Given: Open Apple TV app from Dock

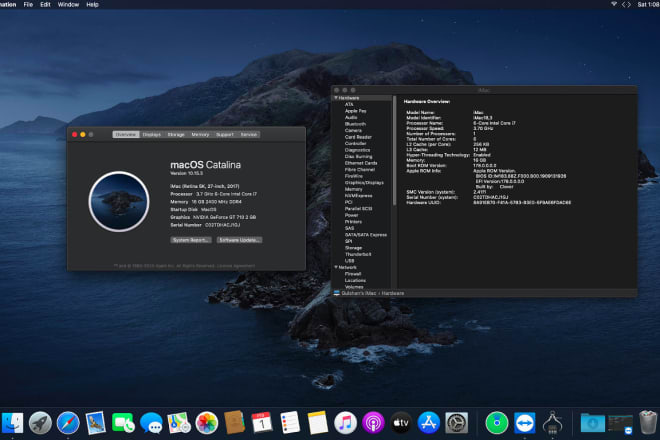Looking at the screenshot, I should [x=401, y=423].
